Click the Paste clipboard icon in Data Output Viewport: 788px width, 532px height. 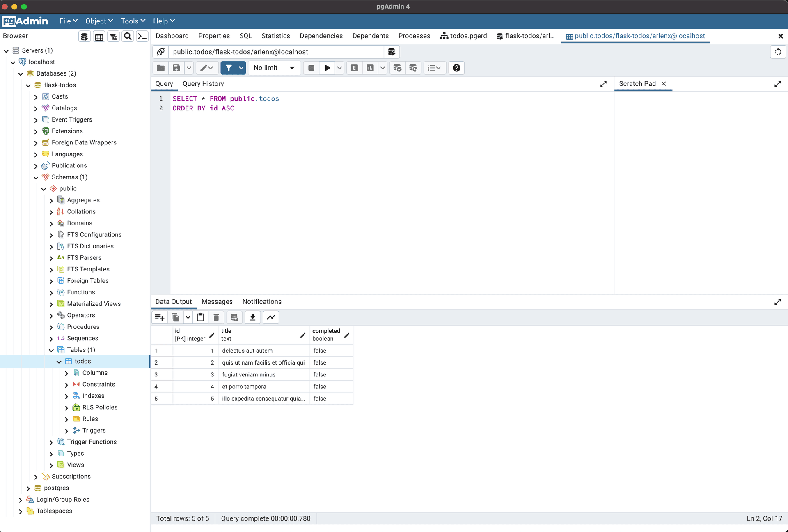[201, 317]
